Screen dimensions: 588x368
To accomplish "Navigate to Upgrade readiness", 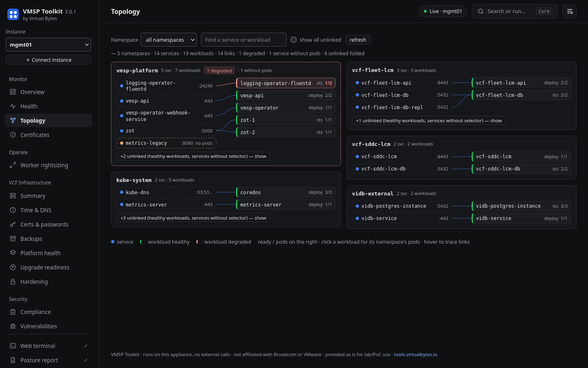I will (x=48, y=267).
